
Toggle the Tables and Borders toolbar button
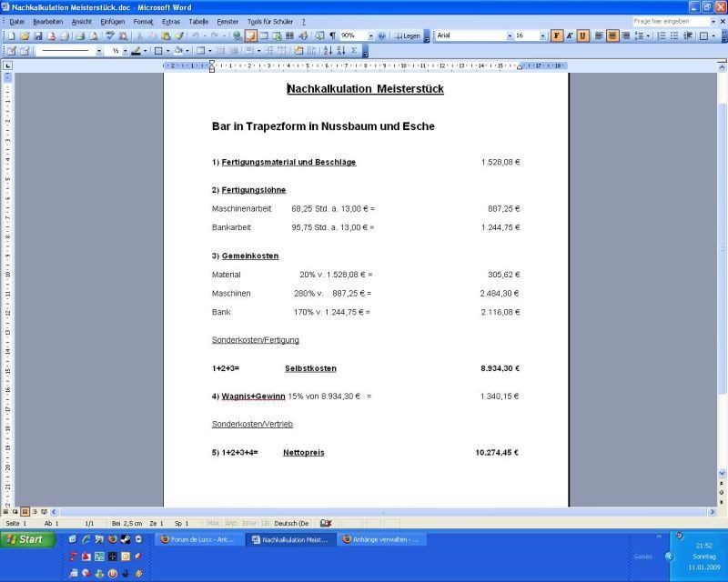pos(251,35)
